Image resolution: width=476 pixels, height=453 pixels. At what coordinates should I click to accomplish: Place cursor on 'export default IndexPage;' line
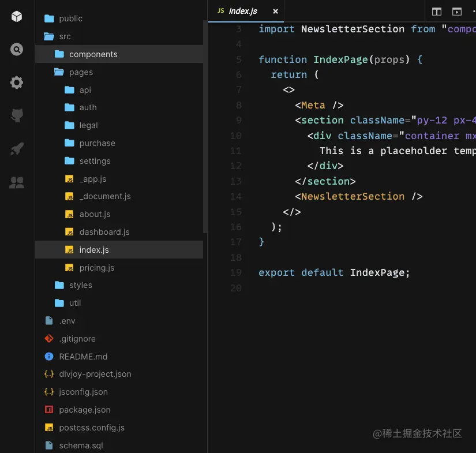coord(334,272)
